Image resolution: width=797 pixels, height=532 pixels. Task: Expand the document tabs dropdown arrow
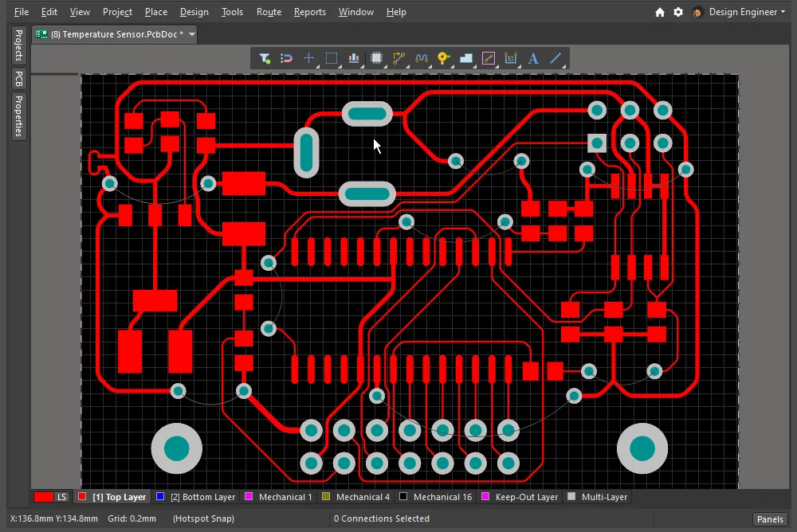[192, 34]
